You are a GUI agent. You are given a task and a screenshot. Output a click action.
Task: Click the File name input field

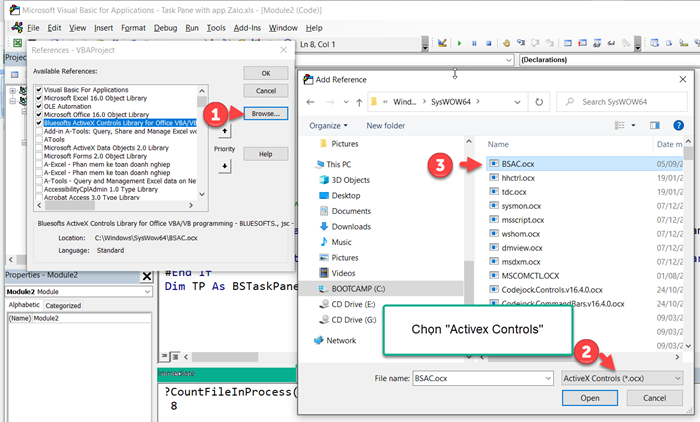[x=478, y=378]
